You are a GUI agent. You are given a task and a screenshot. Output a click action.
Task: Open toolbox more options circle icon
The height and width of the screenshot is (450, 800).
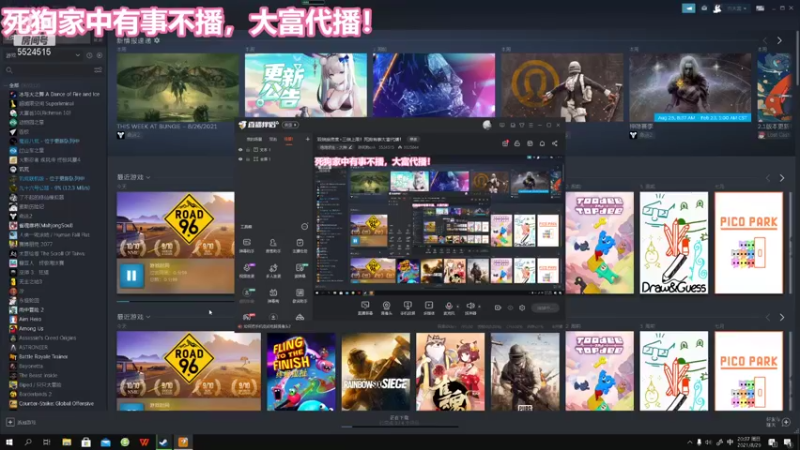305,227
